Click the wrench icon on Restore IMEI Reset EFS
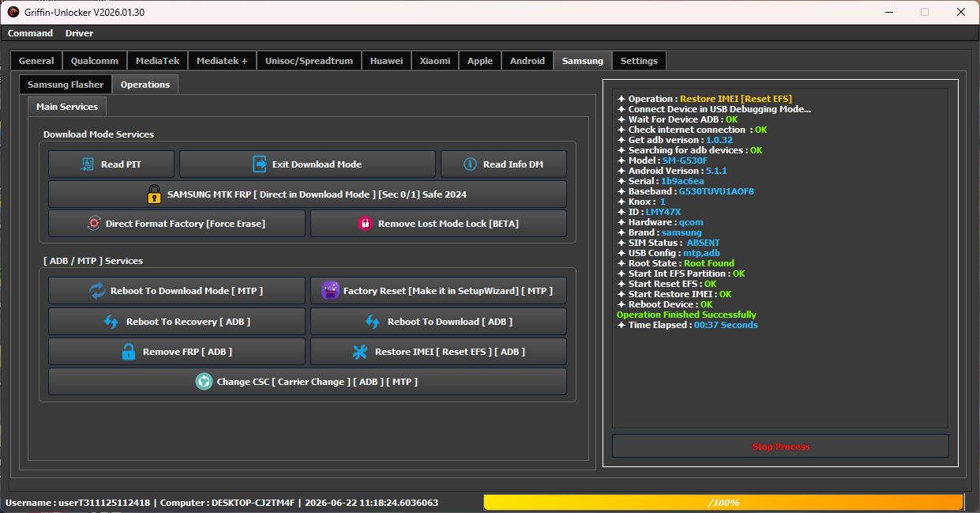 pos(360,351)
